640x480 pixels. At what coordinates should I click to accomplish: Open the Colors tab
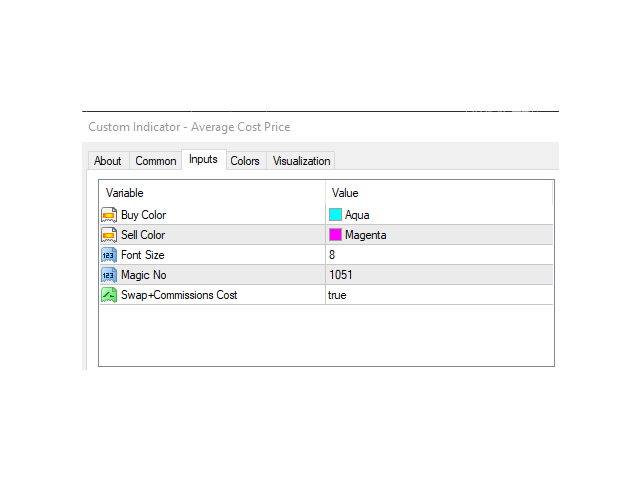pyautogui.click(x=245, y=161)
